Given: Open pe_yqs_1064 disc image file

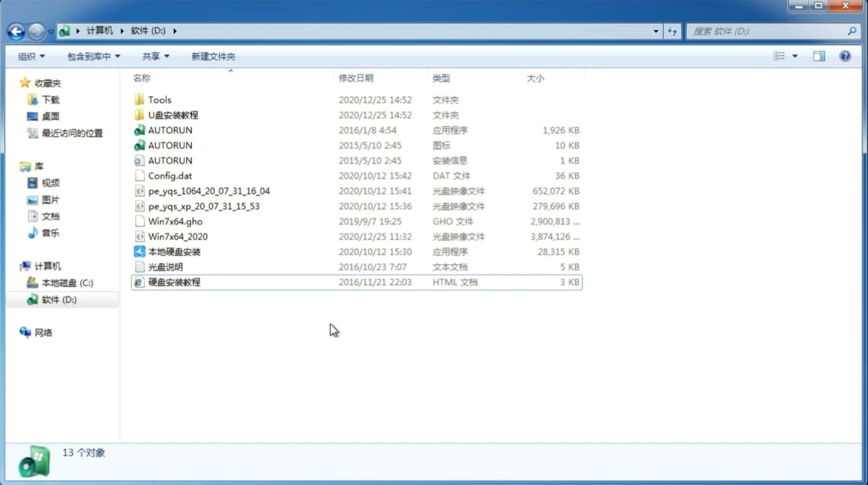Looking at the screenshot, I should coord(209,191).
